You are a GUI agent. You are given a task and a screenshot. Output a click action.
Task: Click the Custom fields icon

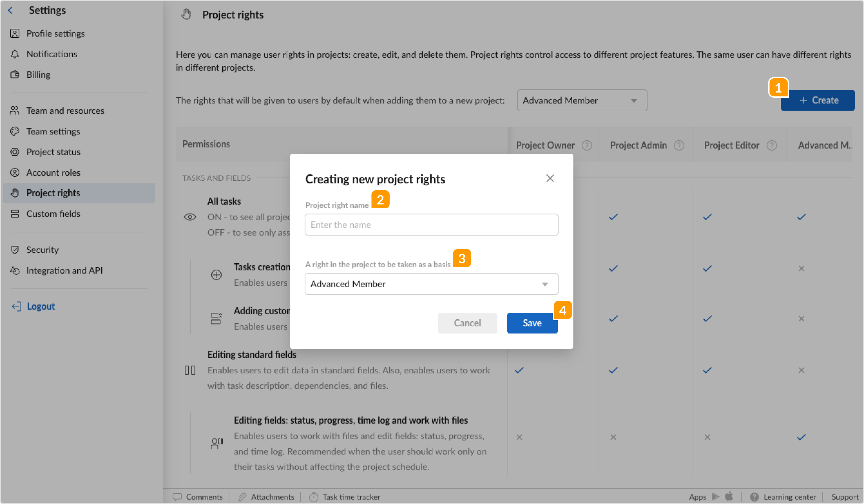pyautogui.click(x=15, y=214)
